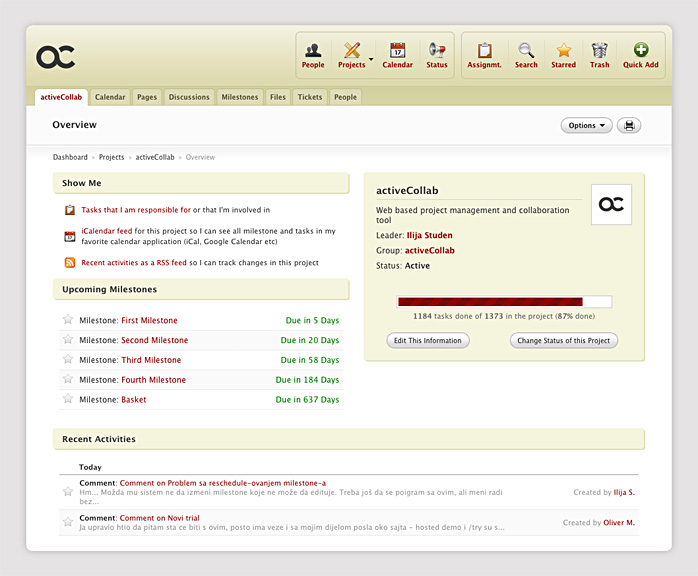Open the People icon in top toolbar
Viewport: 698px width, 576px height.
tap(313, 50)
